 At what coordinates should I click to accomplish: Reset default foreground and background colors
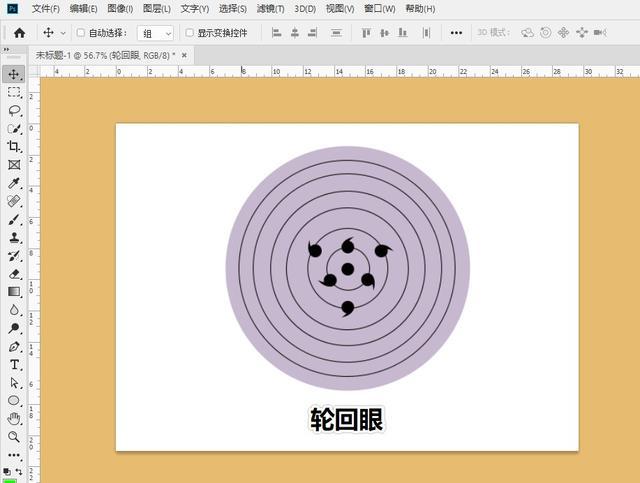7,472
